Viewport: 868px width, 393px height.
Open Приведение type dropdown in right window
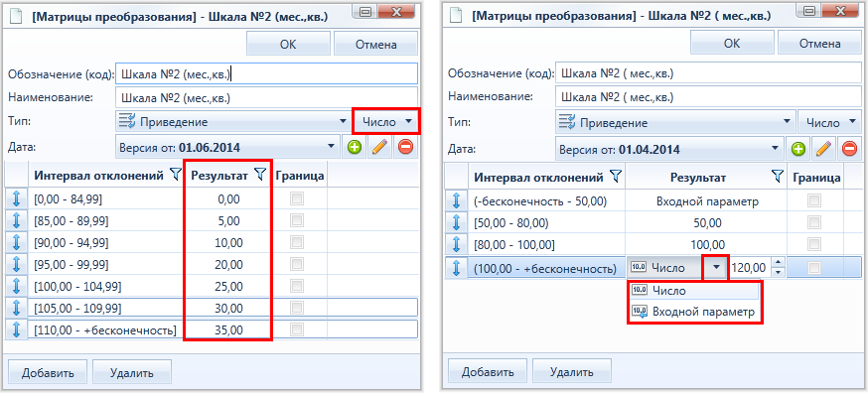pos(674,123)
